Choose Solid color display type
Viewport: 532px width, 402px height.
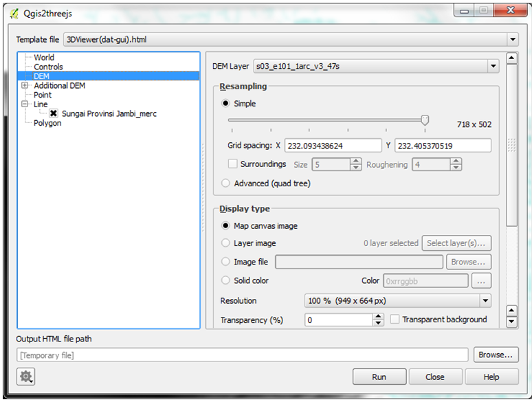click(225, 280)
